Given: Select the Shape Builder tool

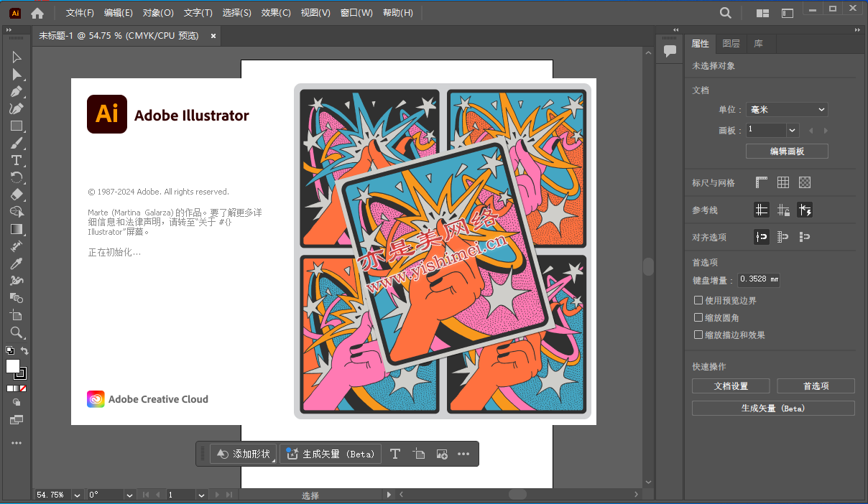Looking at the screenshot, I should pos(17,212).
